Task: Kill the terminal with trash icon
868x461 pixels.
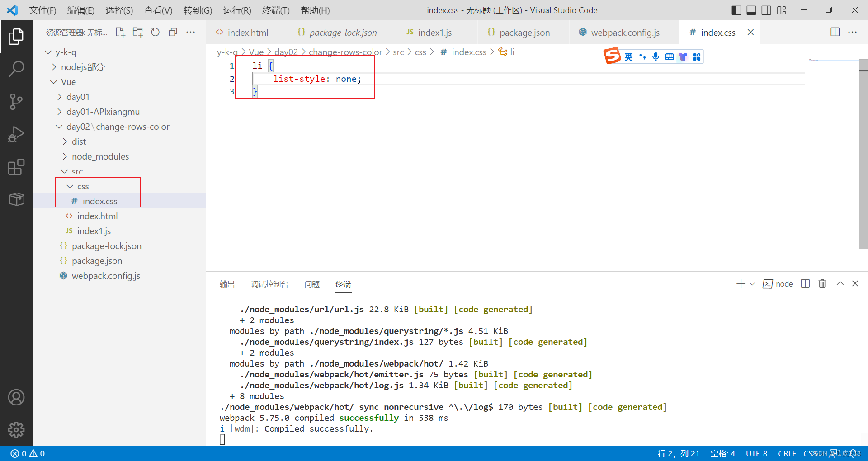Action: click(822, 284)
